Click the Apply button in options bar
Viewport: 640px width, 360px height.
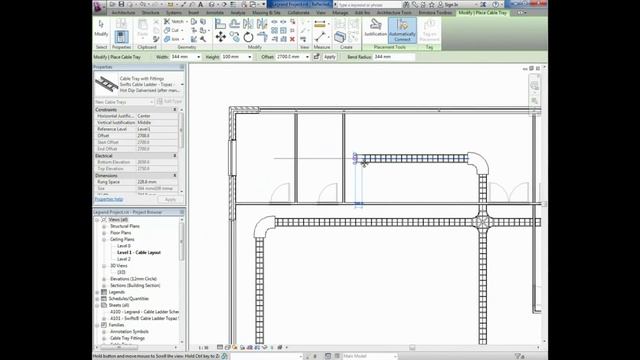point(330,57)
